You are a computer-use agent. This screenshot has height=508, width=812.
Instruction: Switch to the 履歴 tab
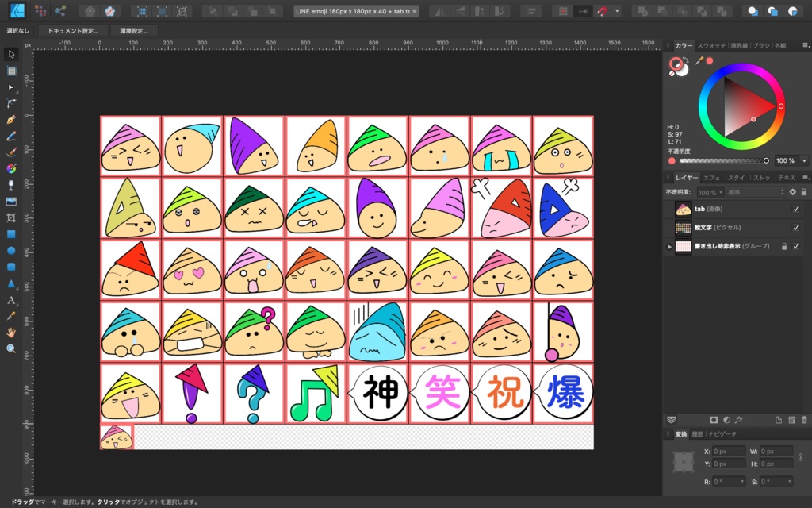pos(697,433)
